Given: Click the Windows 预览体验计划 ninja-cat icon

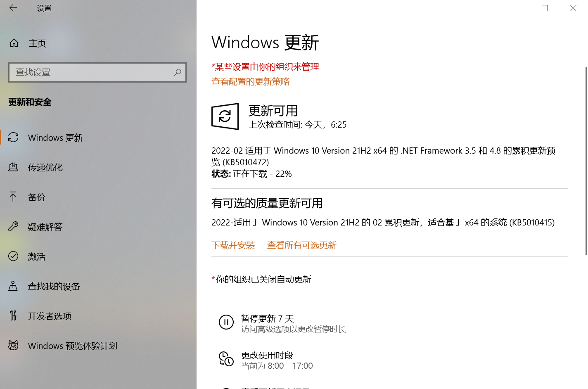Looking at the screenshot, I should (x=13, y=346).
